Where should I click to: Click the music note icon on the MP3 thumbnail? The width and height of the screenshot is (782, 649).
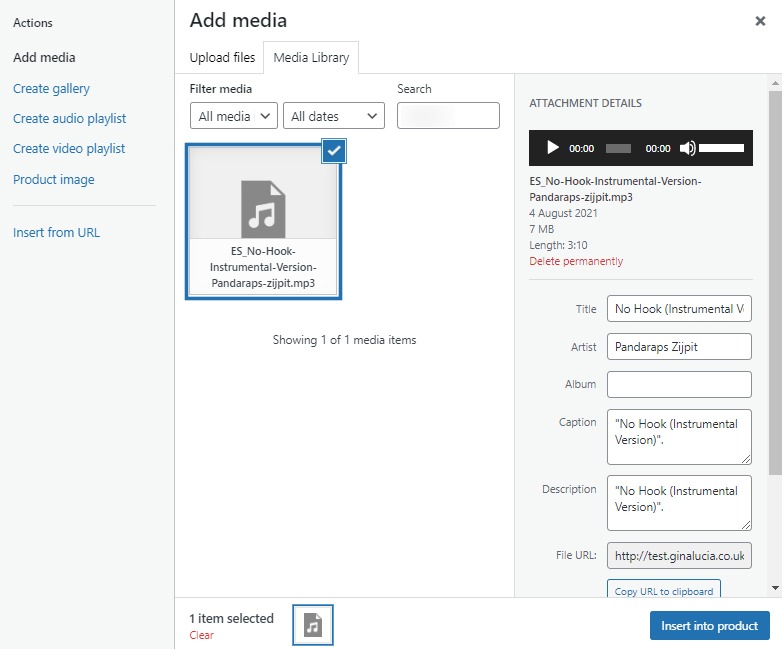pyautogui.click(x=263, y=209)
